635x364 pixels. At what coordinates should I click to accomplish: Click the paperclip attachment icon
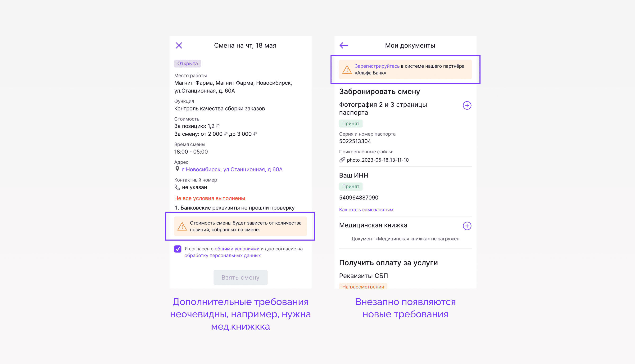[342, 160]
